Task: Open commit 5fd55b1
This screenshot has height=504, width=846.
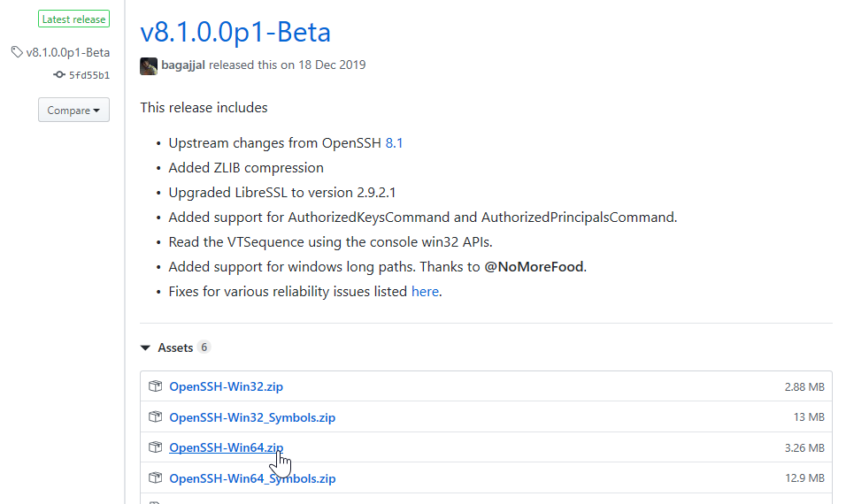Action: (x=89, y=75)
